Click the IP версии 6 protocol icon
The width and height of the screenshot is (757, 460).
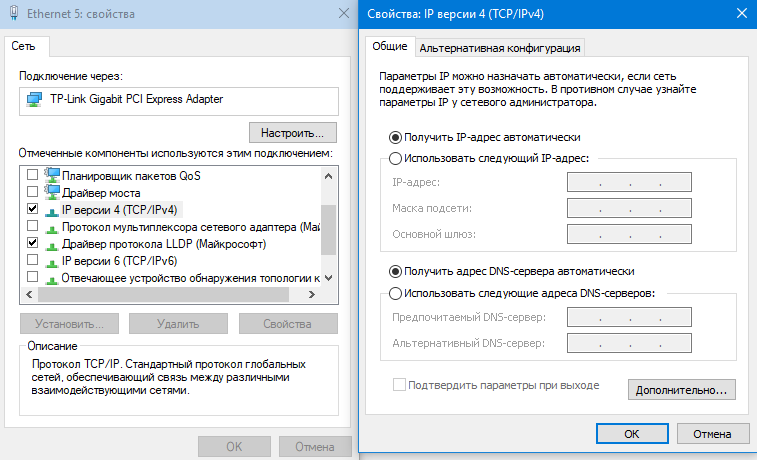click(51, 260)
